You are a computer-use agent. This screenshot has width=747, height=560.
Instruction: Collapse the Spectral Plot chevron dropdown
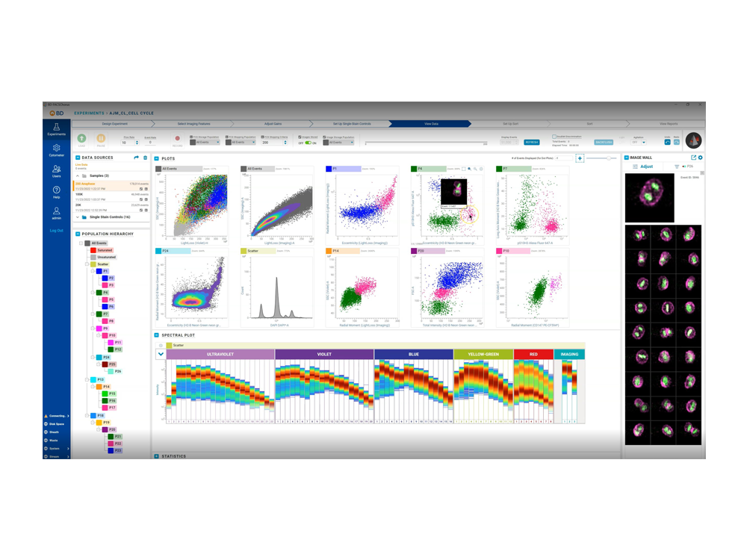[161, 354]
